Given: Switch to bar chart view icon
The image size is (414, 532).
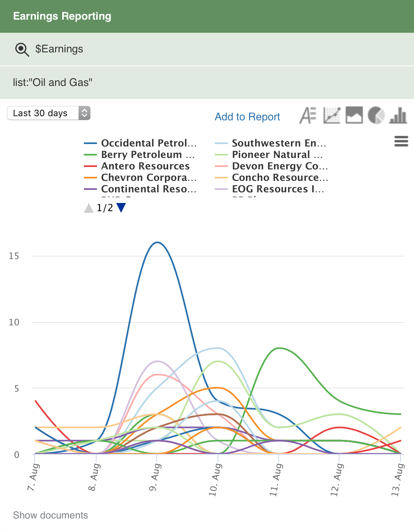Looking at the screenshot, I should point(398,115).
